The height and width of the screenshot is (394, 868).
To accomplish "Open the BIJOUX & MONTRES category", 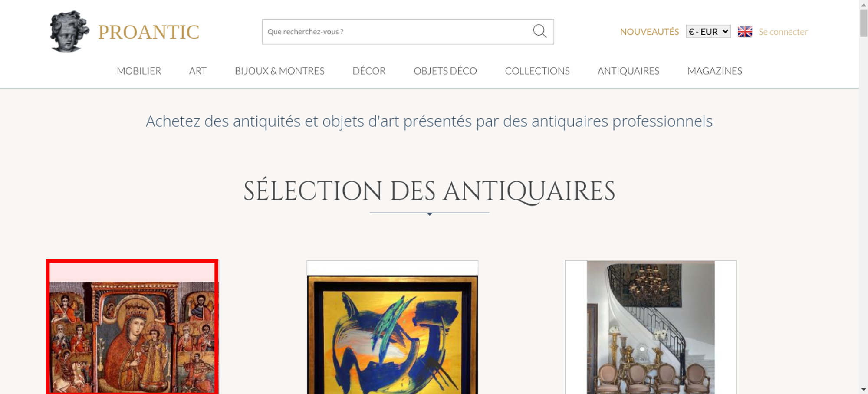I will (x=279, y=71).
